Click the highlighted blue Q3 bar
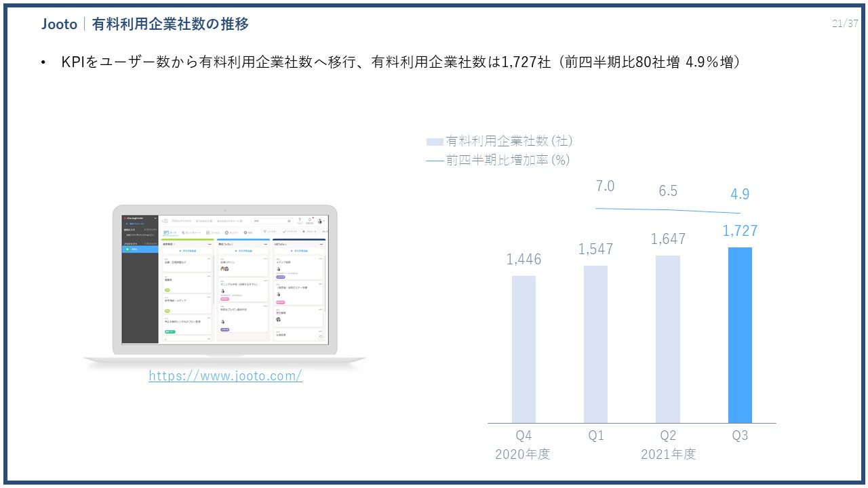The height and width of the screenshot is (488, 868). pos(740,335)
